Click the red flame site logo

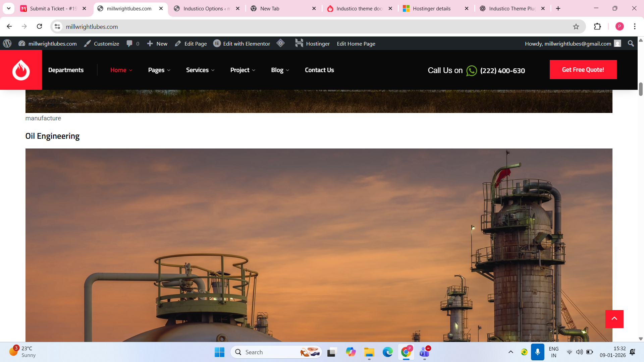pos(21,70)
